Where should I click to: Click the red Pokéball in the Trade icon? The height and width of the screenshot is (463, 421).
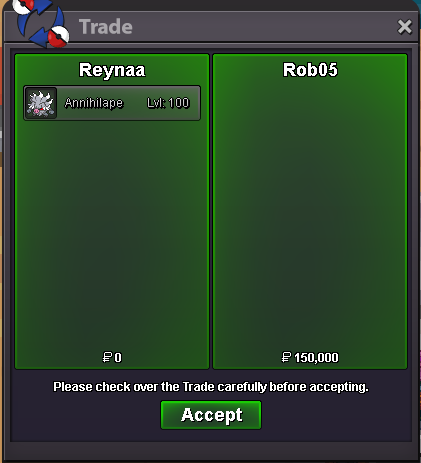[x=58, y=36]
